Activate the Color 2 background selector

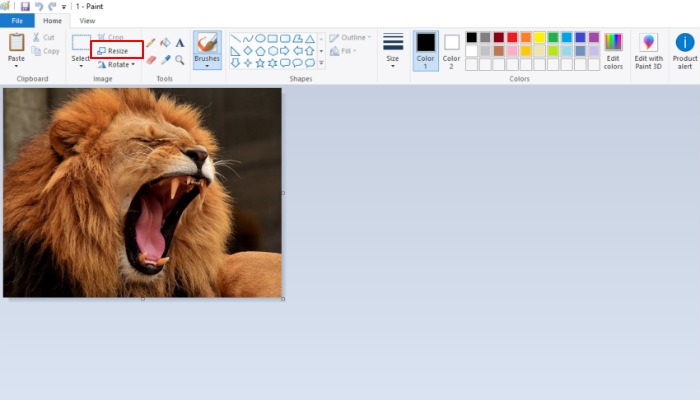(x=451, y=50)
